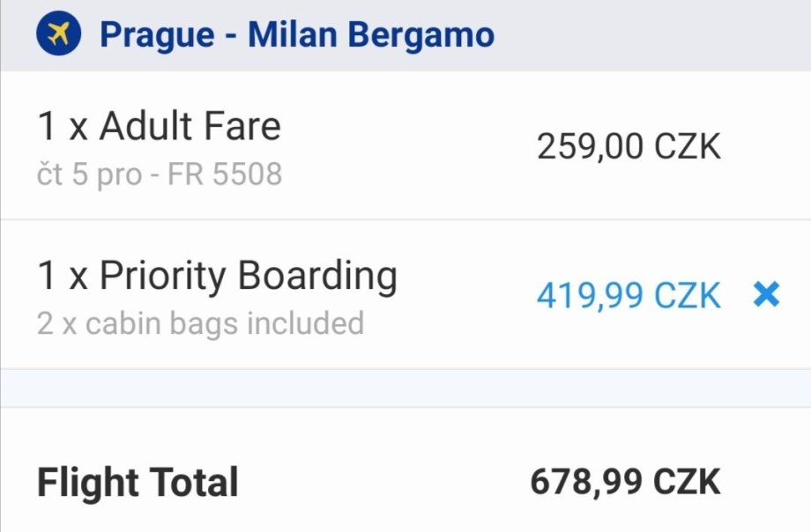Click the yellow airplane icon in header
Screen dimensions: 811x532
(58, 35)
